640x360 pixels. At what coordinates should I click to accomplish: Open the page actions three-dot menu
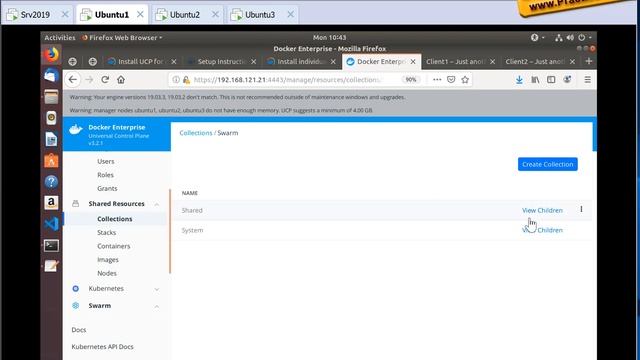(437, 80)
